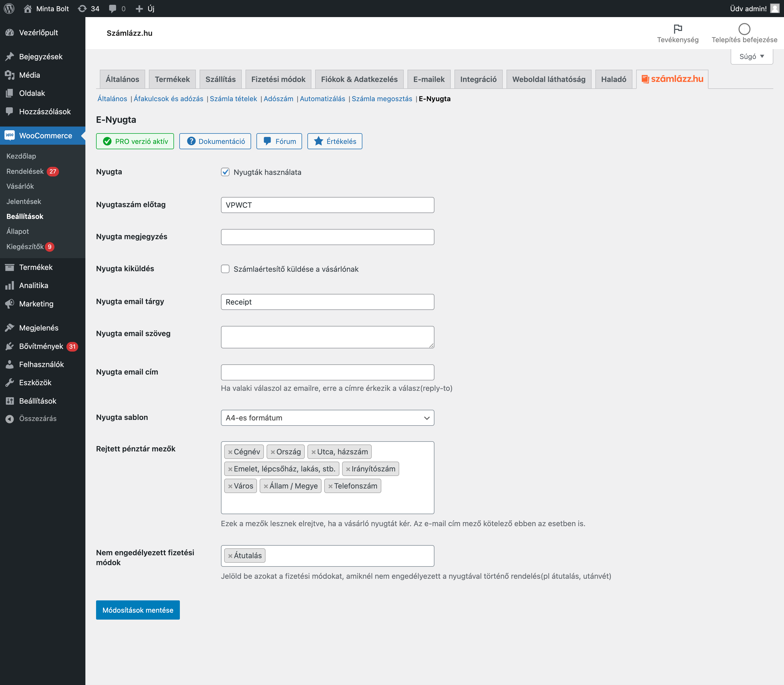This screenshot has width=784, height=685.
Task: Select the számlázz.hu tab
Action: coord(672,79)
